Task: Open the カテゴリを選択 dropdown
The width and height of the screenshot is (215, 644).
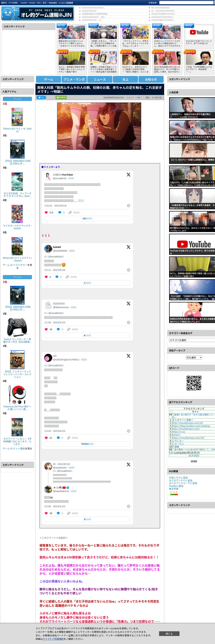Action: click(x=192, y=340)
